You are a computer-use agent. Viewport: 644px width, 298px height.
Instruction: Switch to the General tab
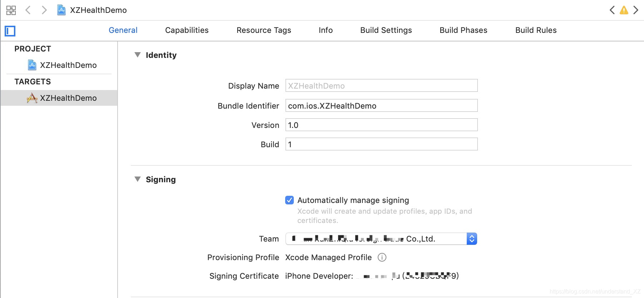point(123,30)
